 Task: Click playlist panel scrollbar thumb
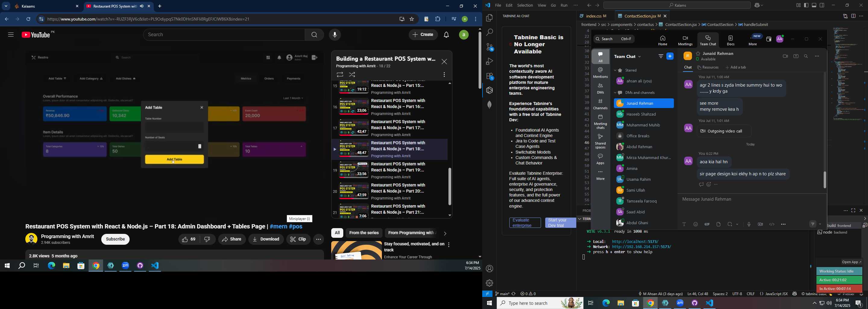[449, 186]
